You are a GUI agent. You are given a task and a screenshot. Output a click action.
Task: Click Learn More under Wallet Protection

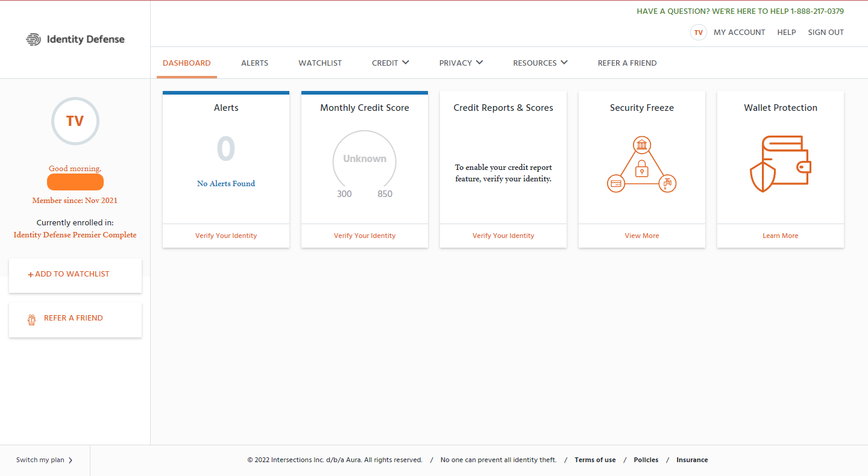click(x=780, y=236)
